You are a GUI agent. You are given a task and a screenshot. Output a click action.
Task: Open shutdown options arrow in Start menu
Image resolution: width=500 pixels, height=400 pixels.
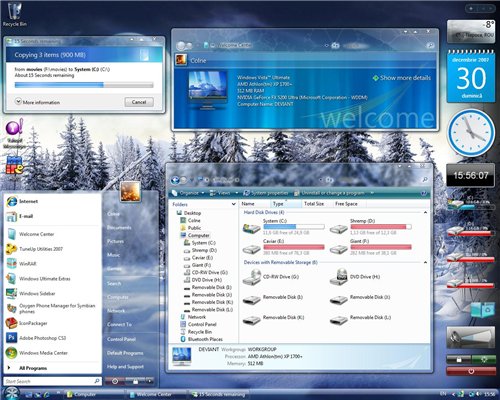pos(149,381)
